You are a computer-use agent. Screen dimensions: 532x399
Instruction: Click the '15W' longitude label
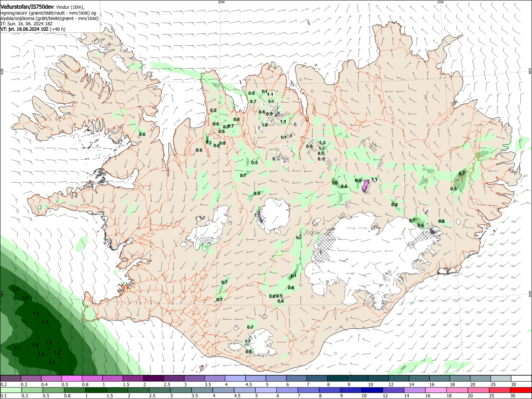pyautogui.click(x=440, y=2)
